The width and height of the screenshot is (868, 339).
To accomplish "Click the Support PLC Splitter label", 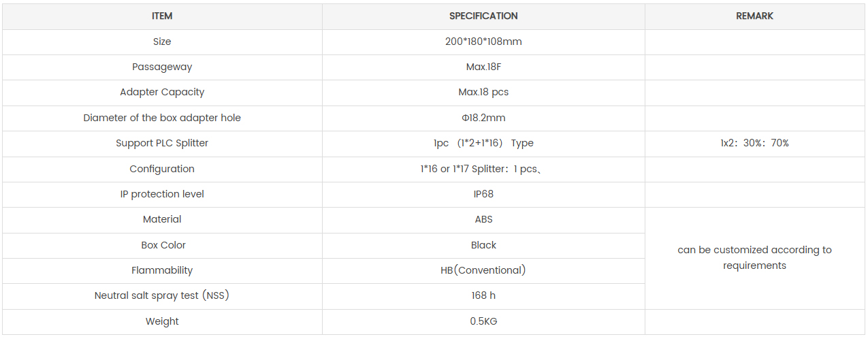I will (162, 143).
